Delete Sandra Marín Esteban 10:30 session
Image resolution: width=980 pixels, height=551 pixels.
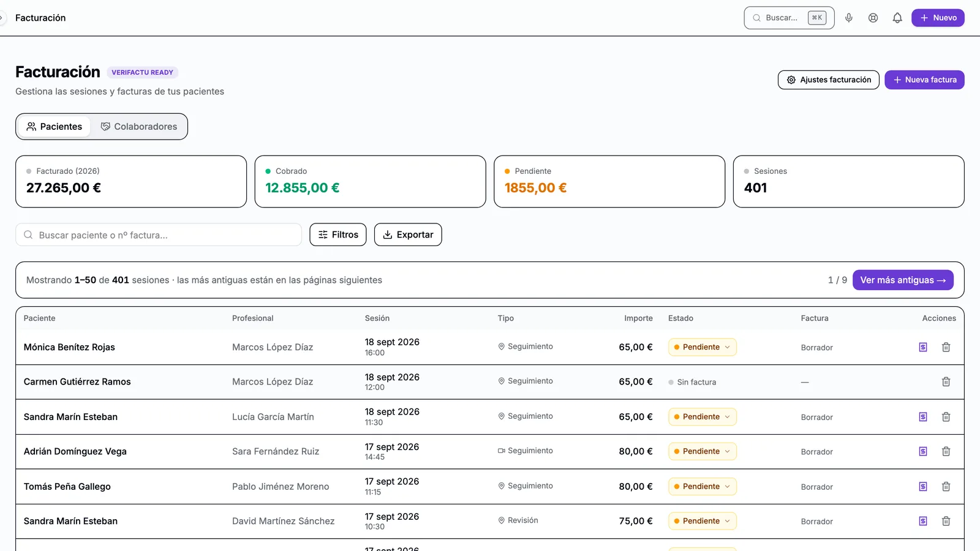(x=946, y=521)
